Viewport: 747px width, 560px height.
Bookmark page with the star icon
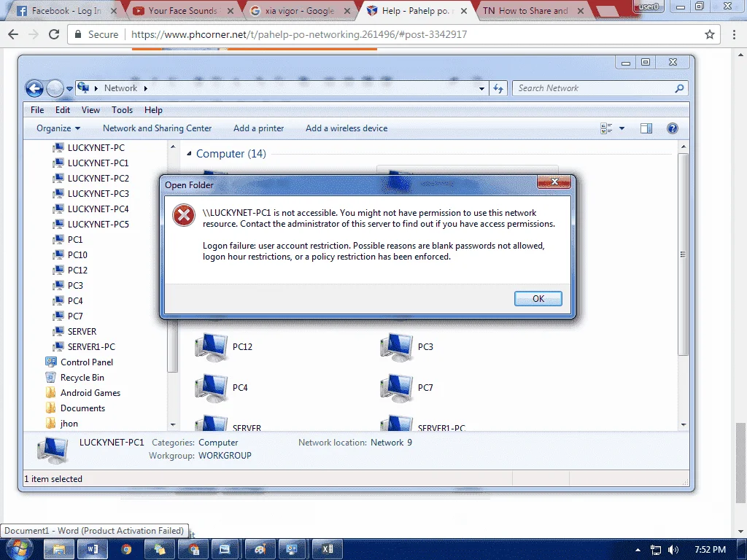tap(709, 34)
